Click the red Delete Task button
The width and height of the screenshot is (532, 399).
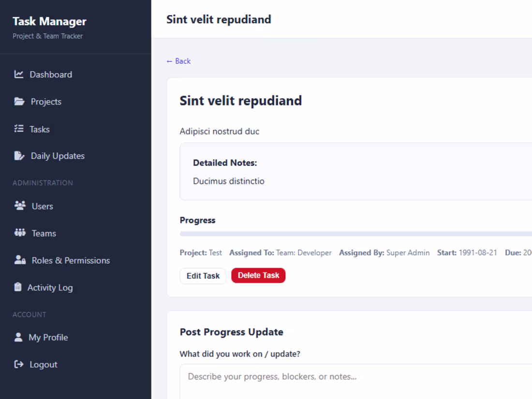259,276
